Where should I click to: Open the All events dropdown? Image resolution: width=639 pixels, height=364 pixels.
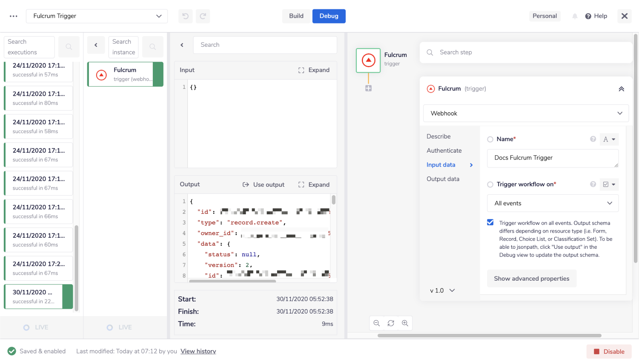(553, 203)
